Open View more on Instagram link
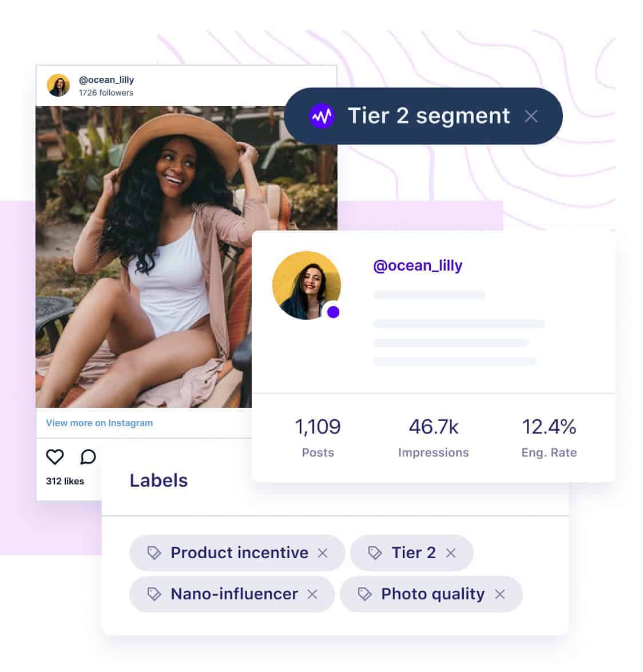The height and width of the screenshot is (672, 643). tap(100, 423)
